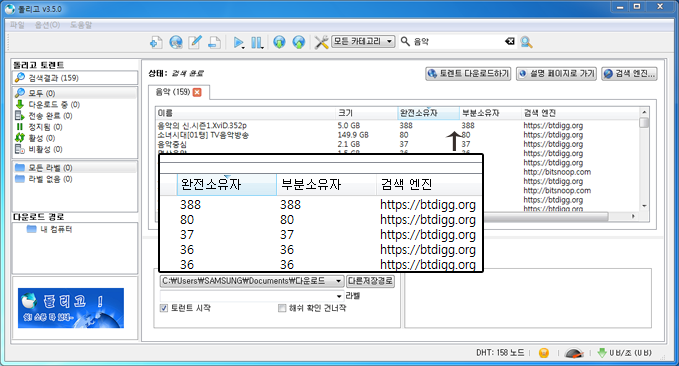This screenshot has width=679, height=366.
Task: Select the 모두 (0) filter
Action: (75, 93)
